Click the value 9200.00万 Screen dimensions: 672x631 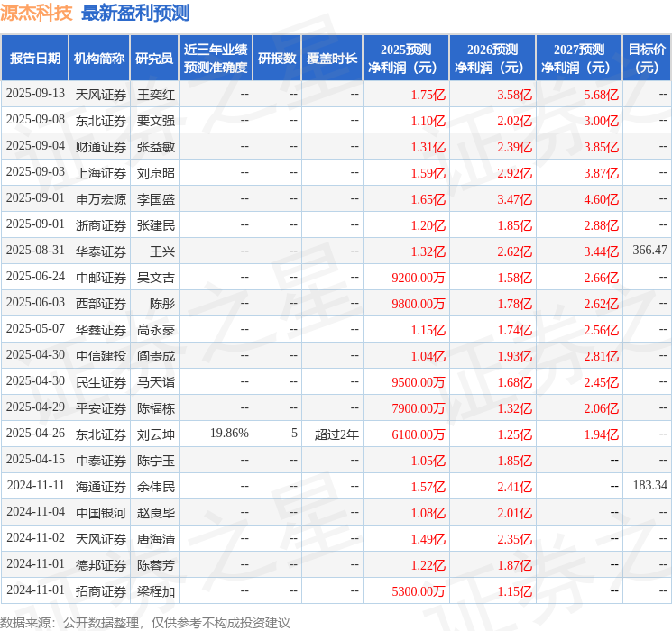point(419,278)
